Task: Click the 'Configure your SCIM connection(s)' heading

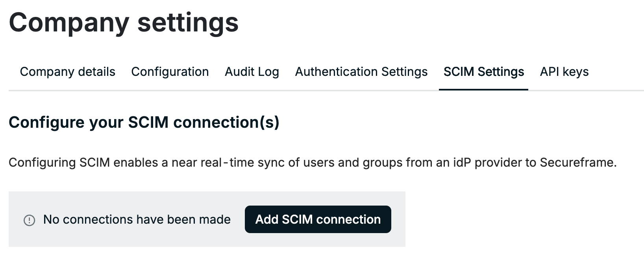Action: pyautogui.click(x=144, y=123)
